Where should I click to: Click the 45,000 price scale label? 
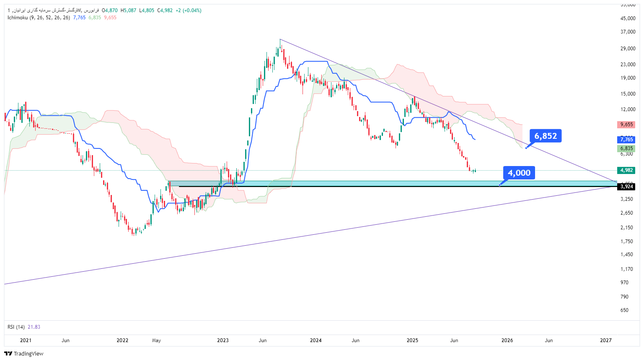click(628, 18)
